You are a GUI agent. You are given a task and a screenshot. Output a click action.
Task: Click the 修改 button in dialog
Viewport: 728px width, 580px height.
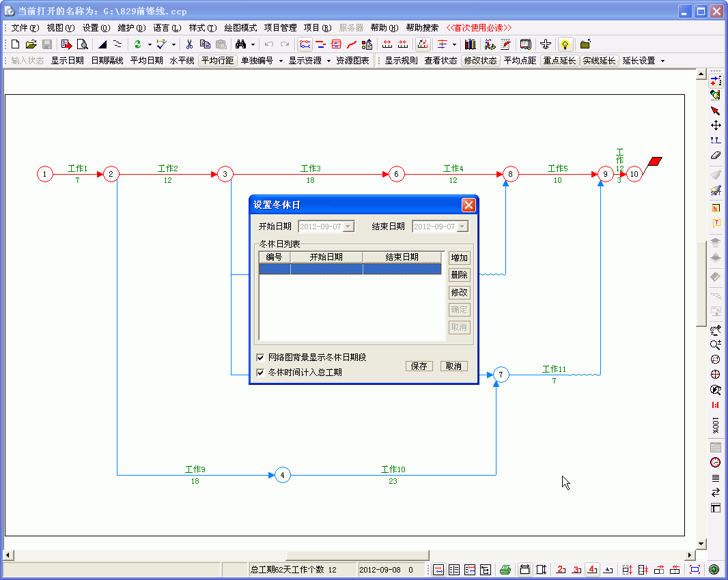tap(459, 292)
